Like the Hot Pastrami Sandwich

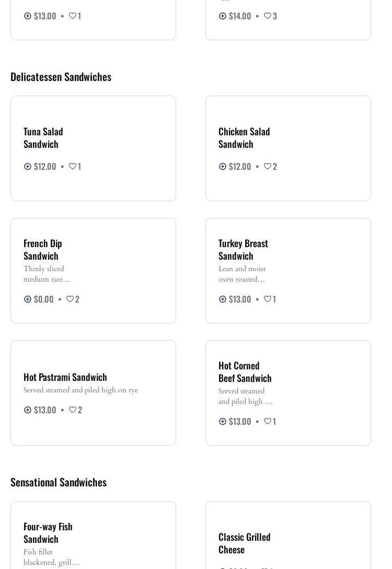[x=73, y=410]
